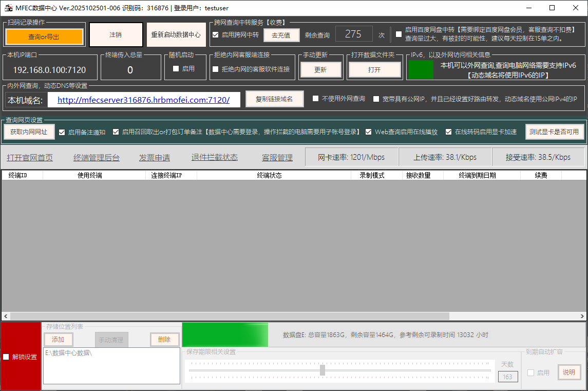
Task: Toggle 不使用外网查询 checkbox
Action: [316, 99]
